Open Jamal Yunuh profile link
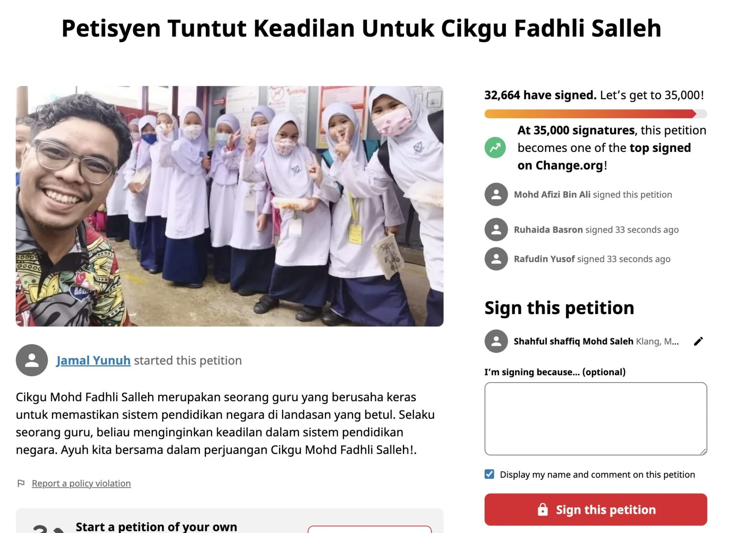 93,360
